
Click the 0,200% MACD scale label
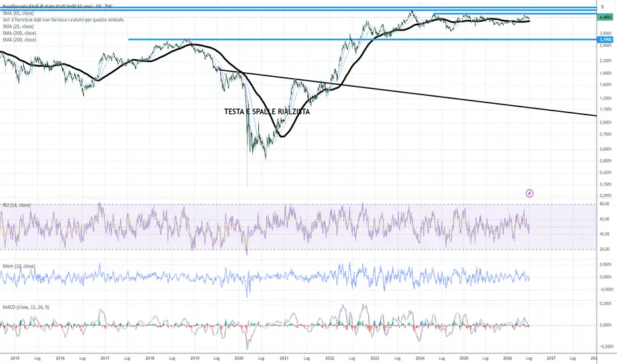606,304
